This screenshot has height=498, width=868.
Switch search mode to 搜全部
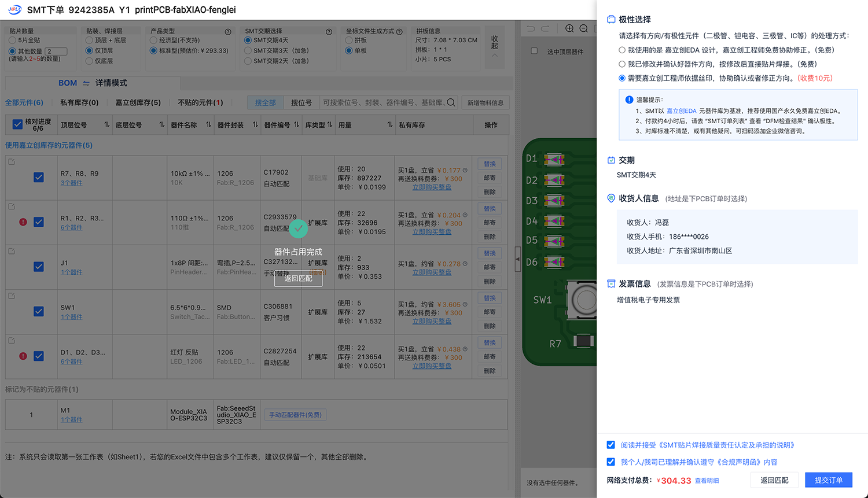(x=266, y=102)
